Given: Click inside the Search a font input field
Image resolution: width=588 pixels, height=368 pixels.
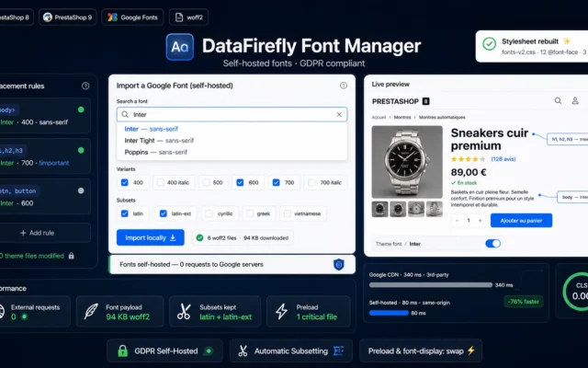Looking at the screenshot, I should [x=232, y=114].
